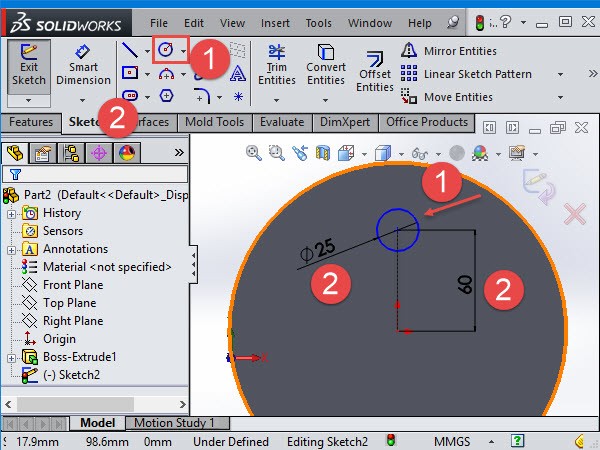600x450 pixels.
Task: Select the Corner Rectangle tool
Action: 130,73
